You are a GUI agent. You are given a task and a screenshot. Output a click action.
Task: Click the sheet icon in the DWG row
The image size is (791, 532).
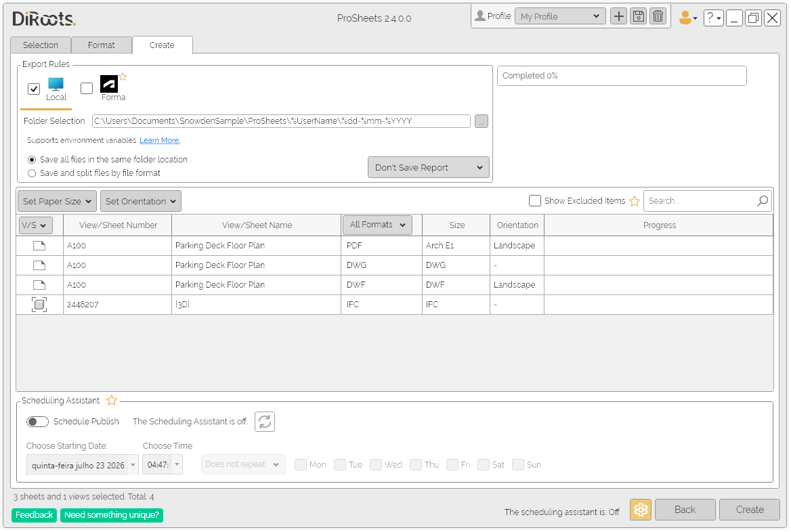click(39, 265)
